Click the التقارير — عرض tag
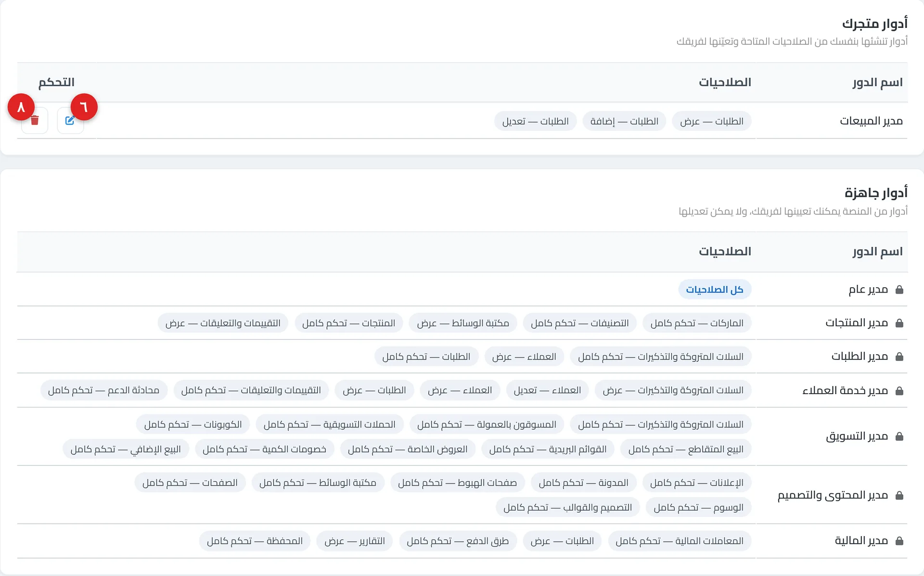Image resolution: width=924 pixels, height=576 pixels. click(355, 541)
